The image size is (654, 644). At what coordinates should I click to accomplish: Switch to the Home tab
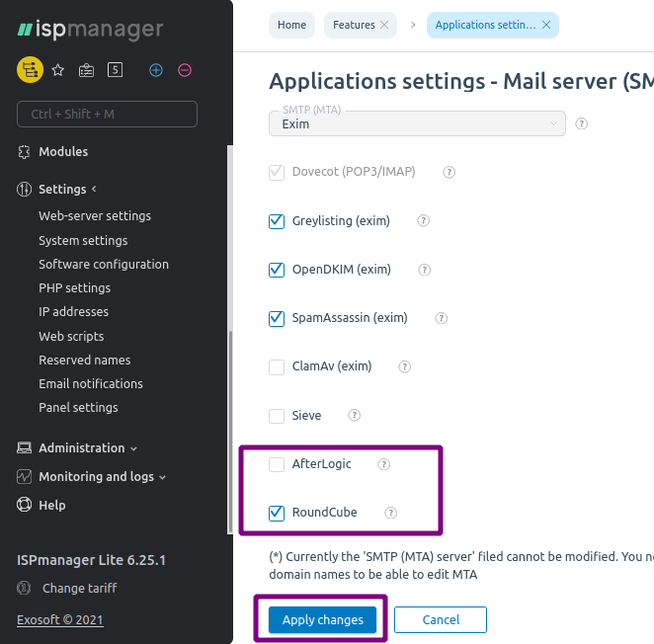(x=292, y=25)
